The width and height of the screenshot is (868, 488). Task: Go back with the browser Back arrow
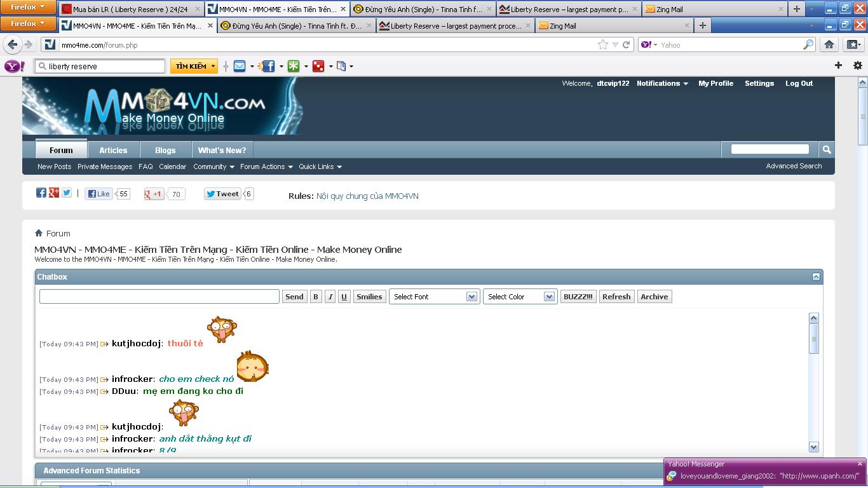12,44
